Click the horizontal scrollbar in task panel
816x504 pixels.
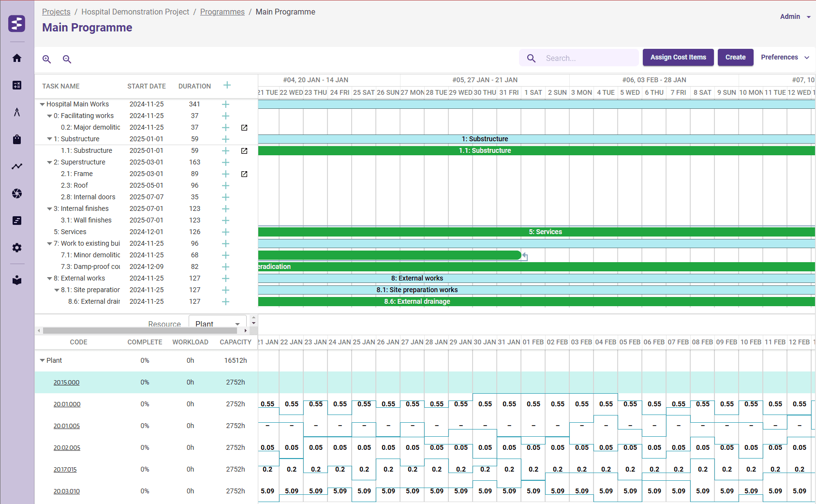(x=140, y=331)
